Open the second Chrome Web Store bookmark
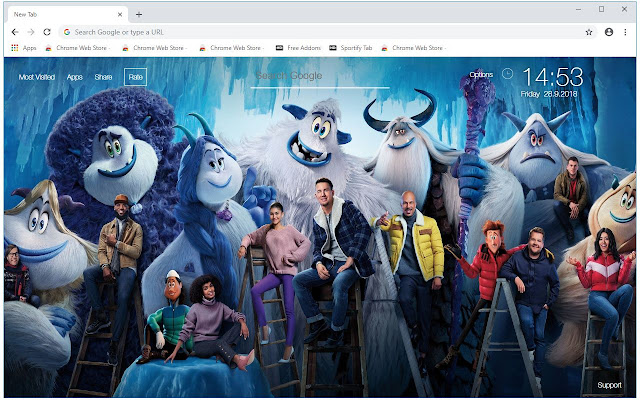This screenshot has width=640, height=400. [154, 48]
